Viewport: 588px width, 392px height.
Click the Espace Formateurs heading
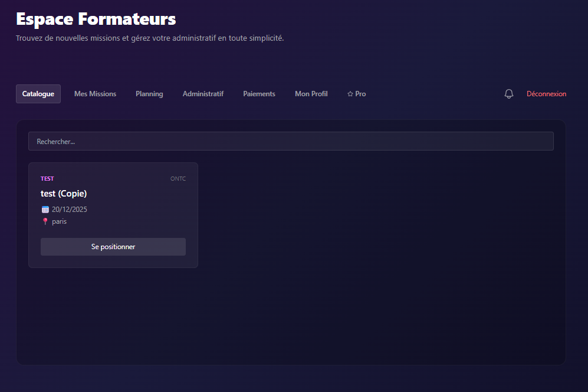point(96,19)
